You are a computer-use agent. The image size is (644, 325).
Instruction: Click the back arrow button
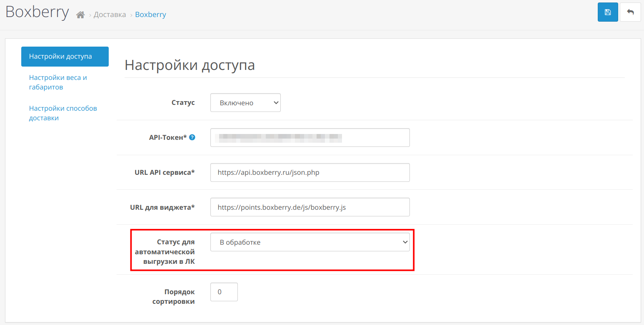tap(630, 12)
